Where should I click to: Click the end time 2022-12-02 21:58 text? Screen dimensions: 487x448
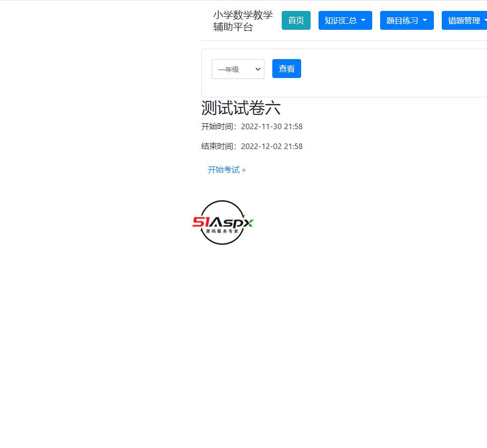[x=272, y=146]
